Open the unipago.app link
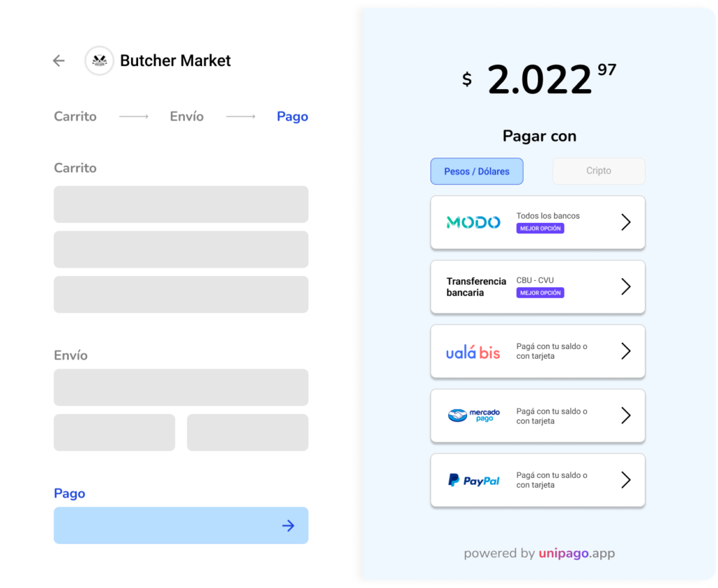718x588 pixels. pos(576,553)
